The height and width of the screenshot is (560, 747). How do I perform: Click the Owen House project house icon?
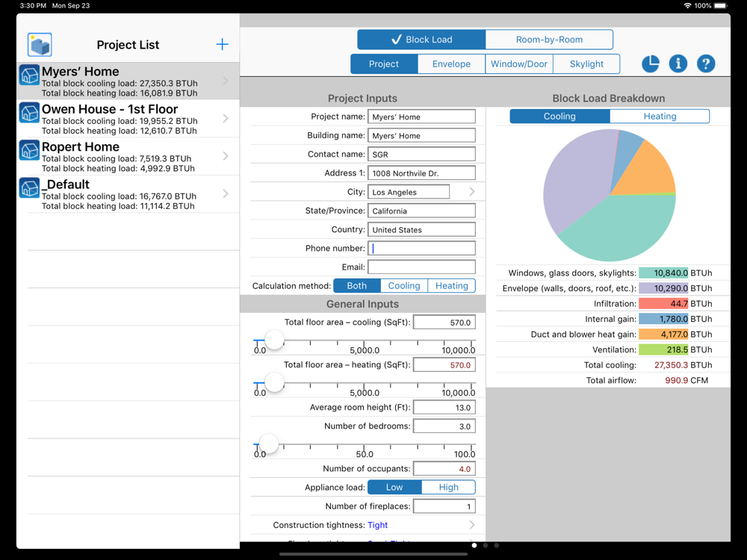pyautogui.click(x=30, y=113)
